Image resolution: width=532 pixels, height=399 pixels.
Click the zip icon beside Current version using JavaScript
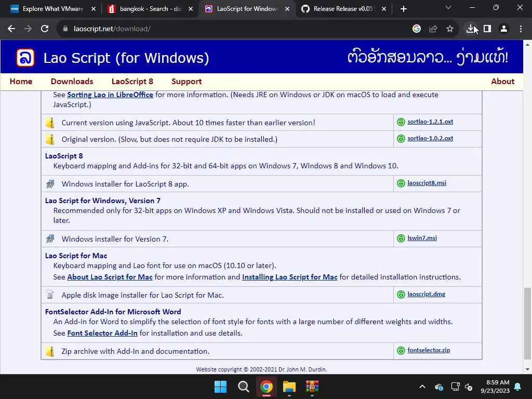click(50, 123)
